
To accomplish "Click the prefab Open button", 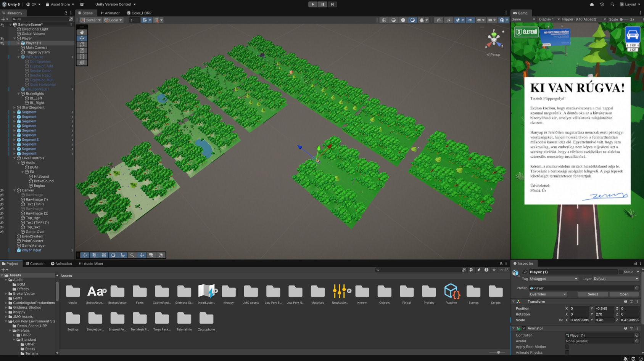I will [624, 294].
